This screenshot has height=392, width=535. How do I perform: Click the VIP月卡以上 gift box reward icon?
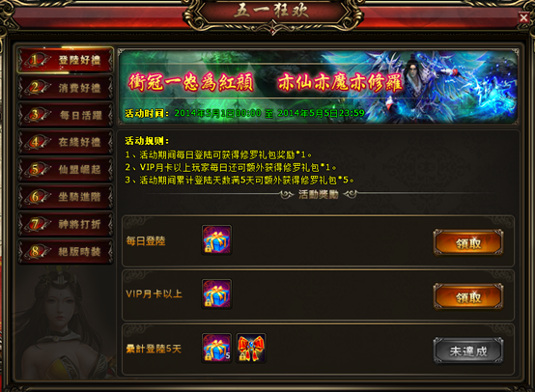(x=216, y=294)
